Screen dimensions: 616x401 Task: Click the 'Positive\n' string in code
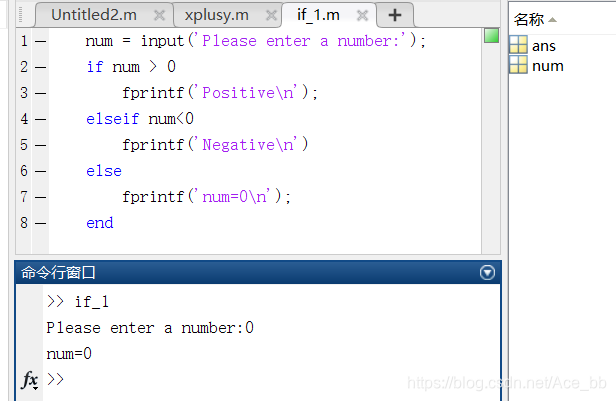pyautogui.click(x=249, y=93)
